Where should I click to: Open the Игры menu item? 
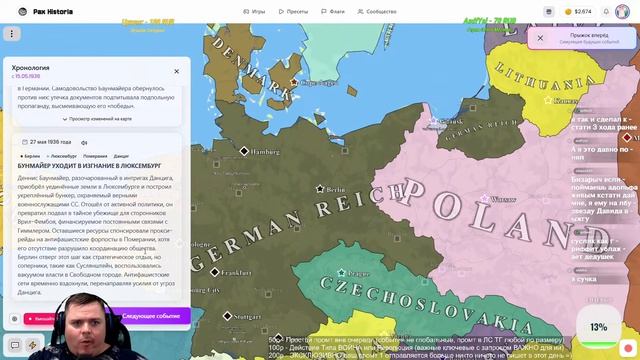pyautogui.click(x=254, y=11)
